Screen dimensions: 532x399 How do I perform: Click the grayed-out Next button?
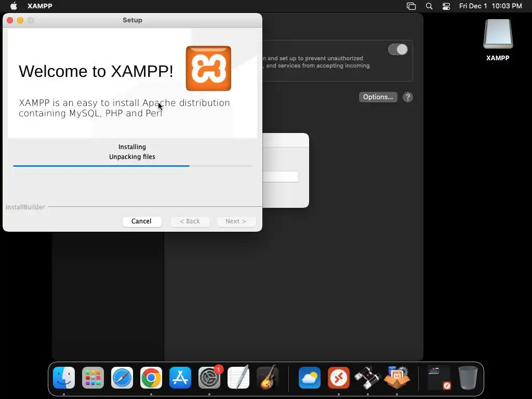[236, 221]
